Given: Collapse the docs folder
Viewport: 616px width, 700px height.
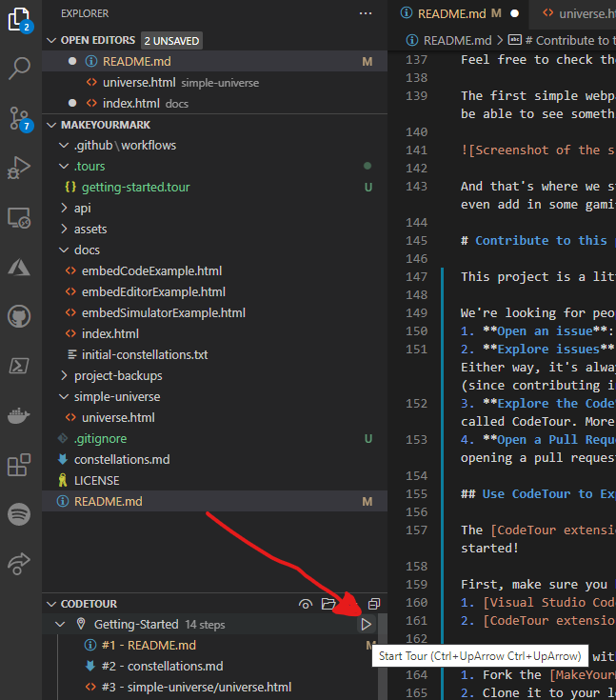Looking at the screenshot, I should [x=64, y=250].
